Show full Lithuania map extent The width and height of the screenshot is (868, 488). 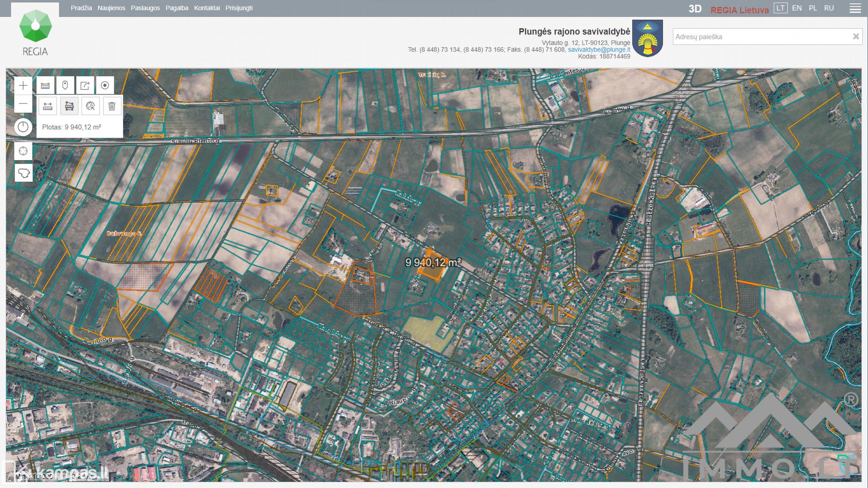tap(23, 173)
